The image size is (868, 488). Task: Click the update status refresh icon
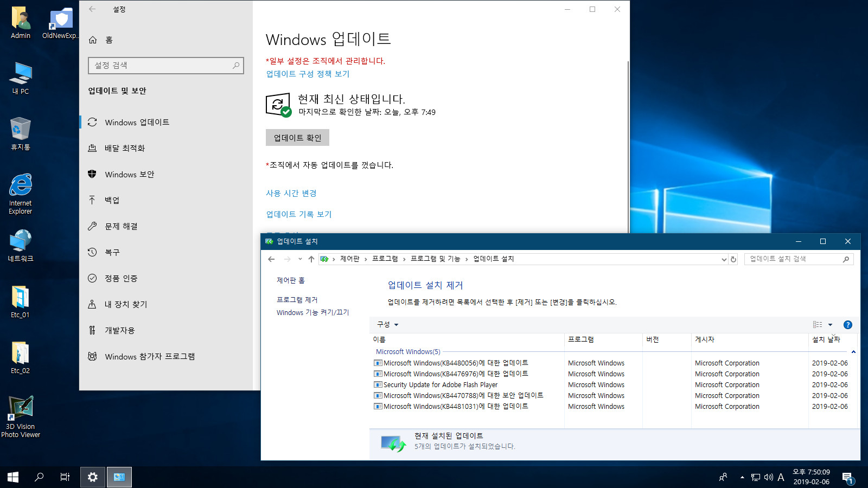278,105
